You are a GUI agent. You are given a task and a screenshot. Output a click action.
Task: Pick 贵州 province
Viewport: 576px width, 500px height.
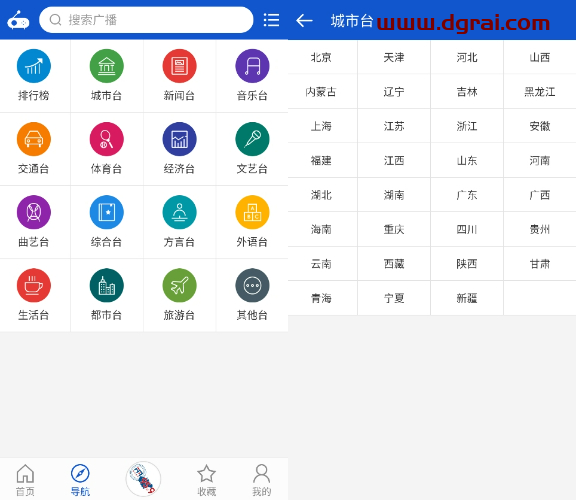[540, 230]
